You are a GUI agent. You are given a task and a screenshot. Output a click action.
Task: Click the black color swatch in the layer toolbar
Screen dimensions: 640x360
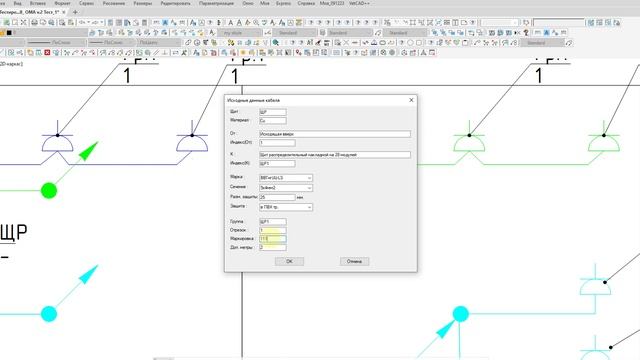9,33
